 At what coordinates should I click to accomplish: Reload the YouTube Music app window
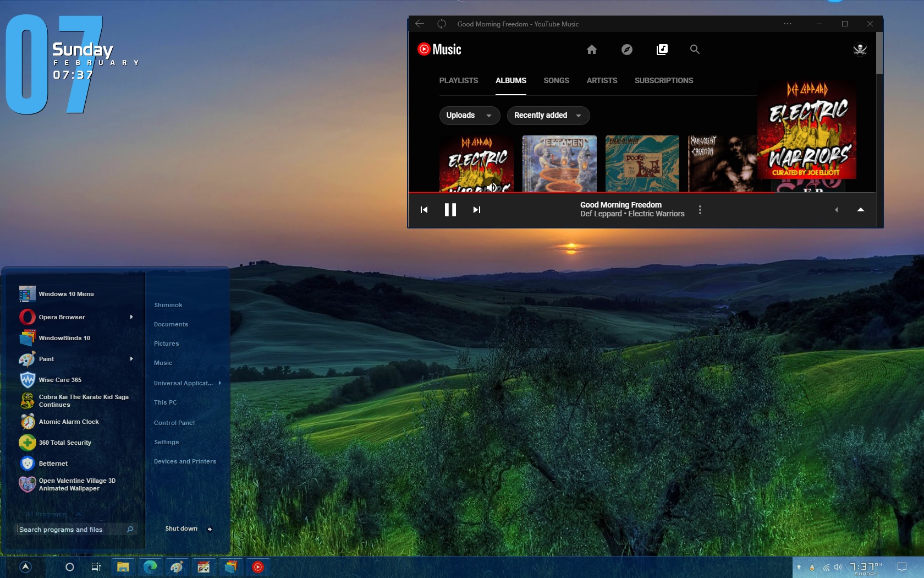441,24
